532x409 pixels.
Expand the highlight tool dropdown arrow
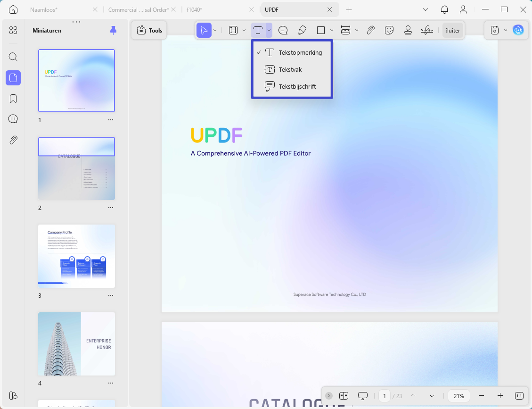coord(244,30)
